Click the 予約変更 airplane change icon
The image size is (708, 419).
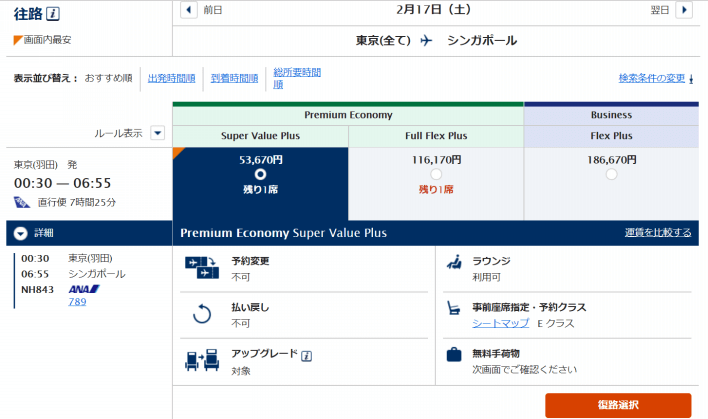point(202,267)
